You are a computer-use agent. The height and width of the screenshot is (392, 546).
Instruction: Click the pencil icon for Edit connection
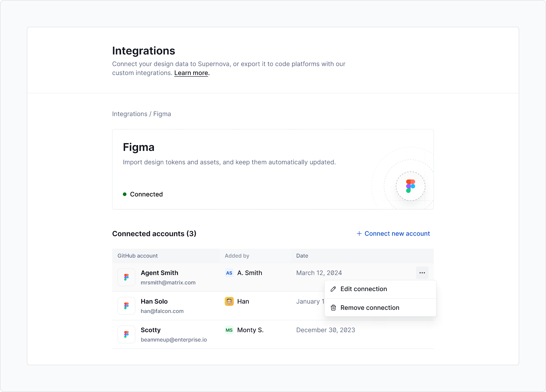click(333, 289)
